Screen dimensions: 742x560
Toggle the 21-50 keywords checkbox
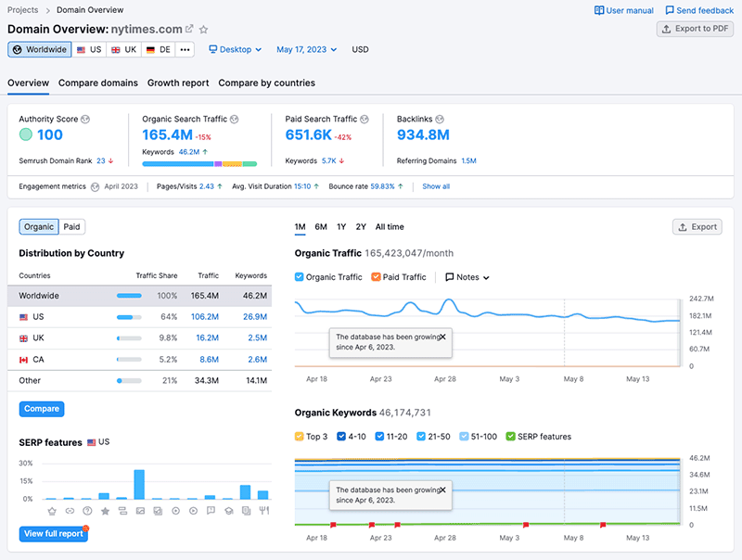click(x=421, y=436)
